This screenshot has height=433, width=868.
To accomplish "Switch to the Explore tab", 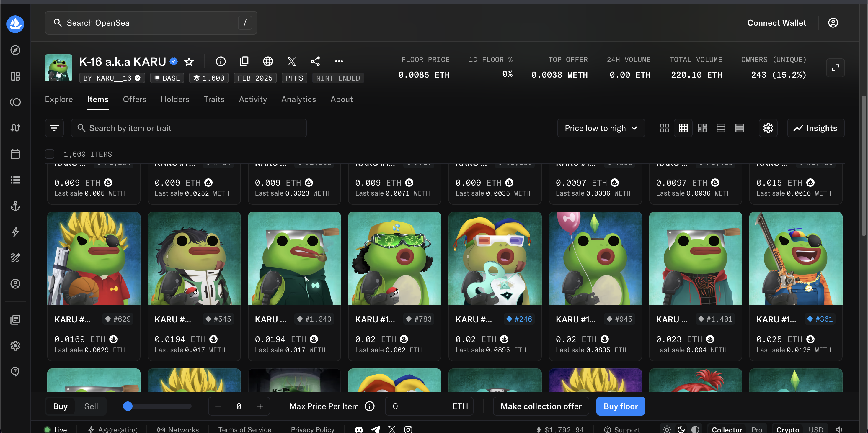I will 59,99.
